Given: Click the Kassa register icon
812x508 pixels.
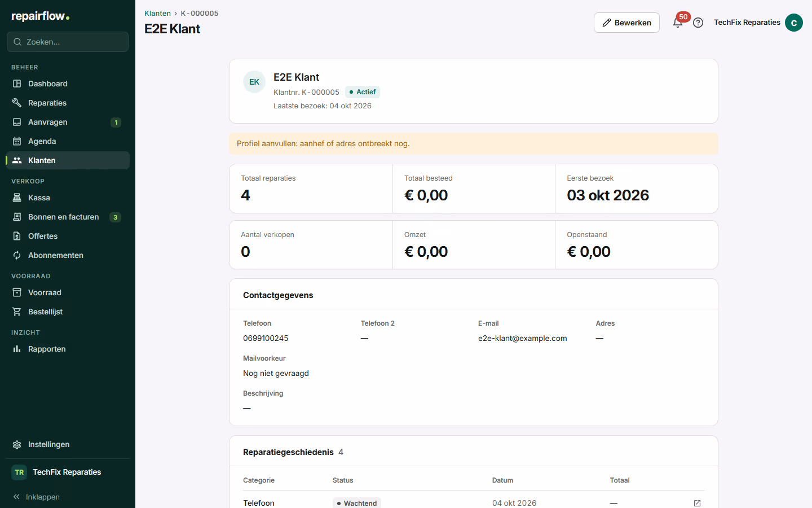Looking at the screenshot, I should [17, 198].
